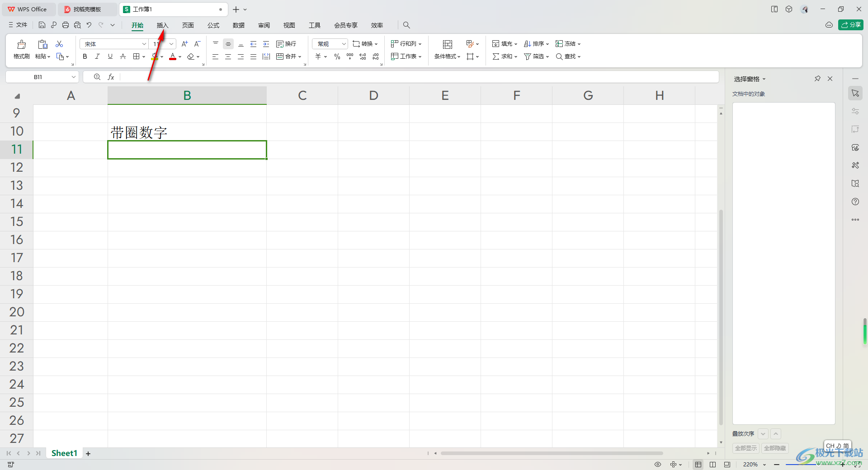
Task: Toggle Underline formatting
Action: click(x=110, y=56)
